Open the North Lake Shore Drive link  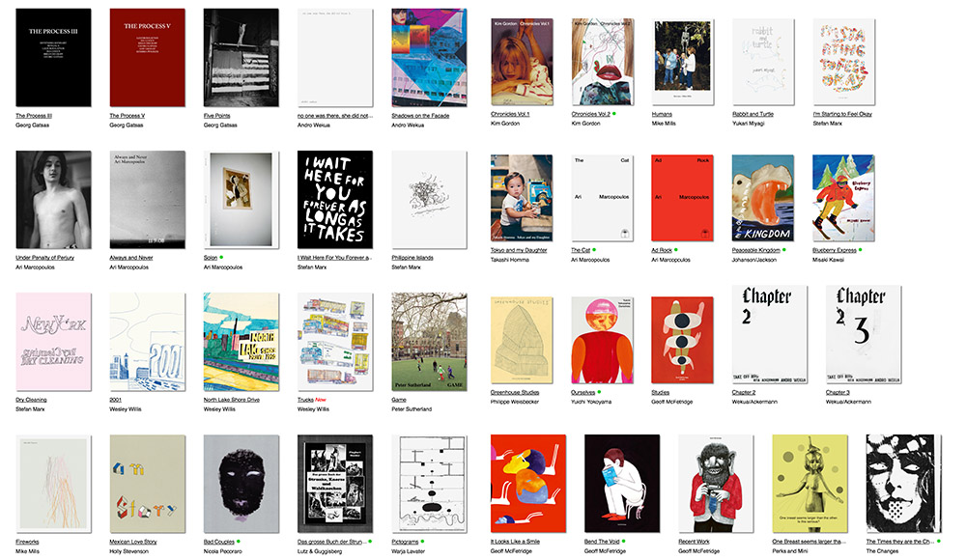point(232,400)
